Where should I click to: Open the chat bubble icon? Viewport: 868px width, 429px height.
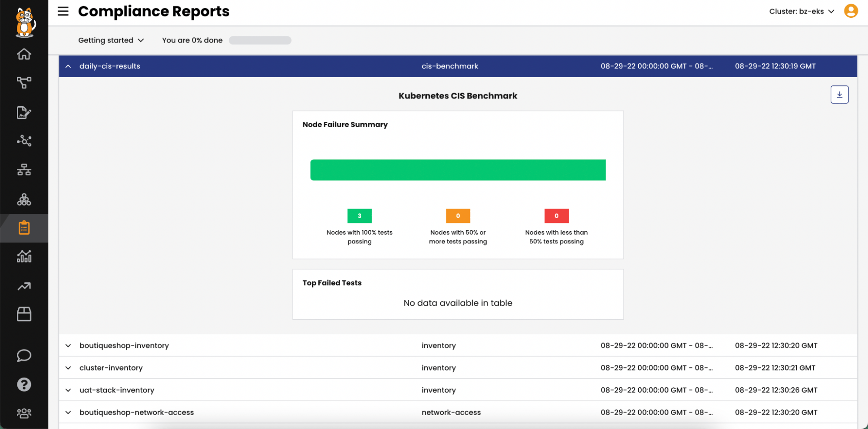point(24,356)
